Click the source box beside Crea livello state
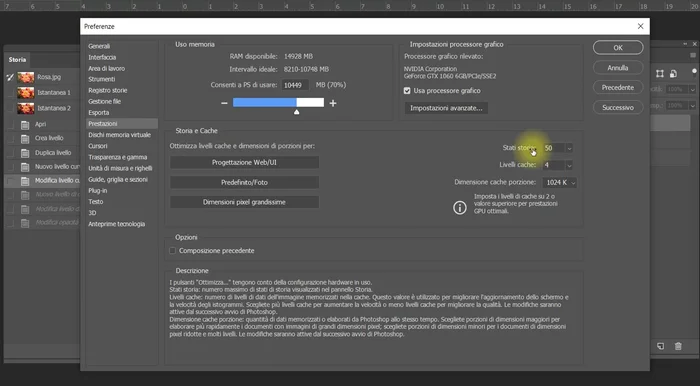The image size is (700, 386). tap(10, 139)
